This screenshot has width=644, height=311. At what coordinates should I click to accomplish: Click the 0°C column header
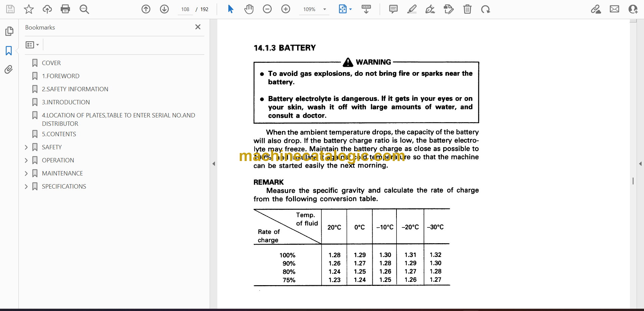point(360,227)
